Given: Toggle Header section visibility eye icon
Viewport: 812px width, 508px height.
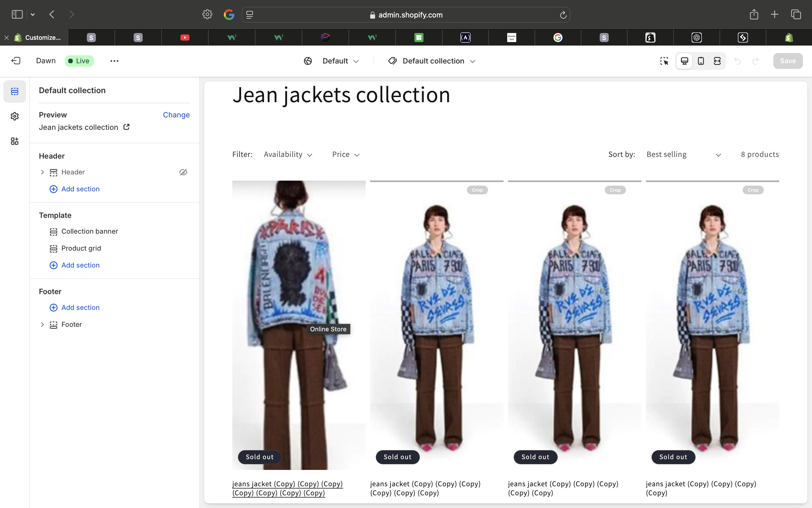Looking at the screenshot, I should click(x=183, y=172).
